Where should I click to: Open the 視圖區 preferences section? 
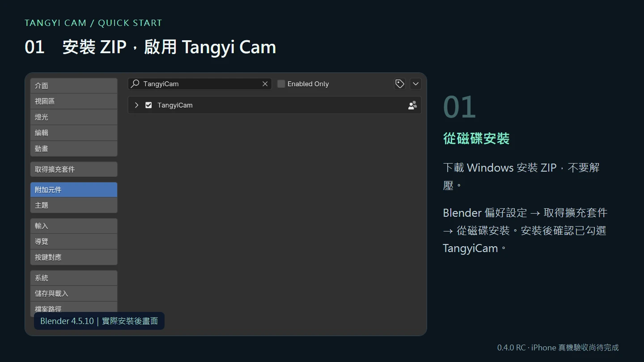(74, 101)
